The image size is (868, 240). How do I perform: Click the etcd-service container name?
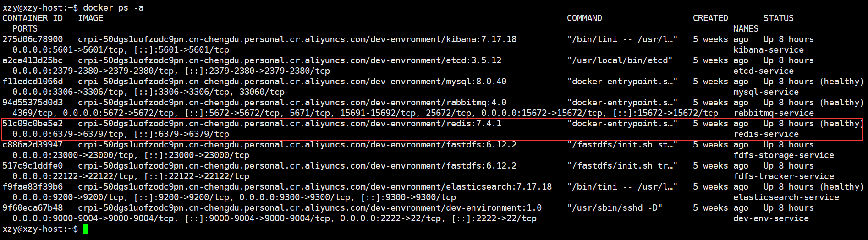pos(764,71)
